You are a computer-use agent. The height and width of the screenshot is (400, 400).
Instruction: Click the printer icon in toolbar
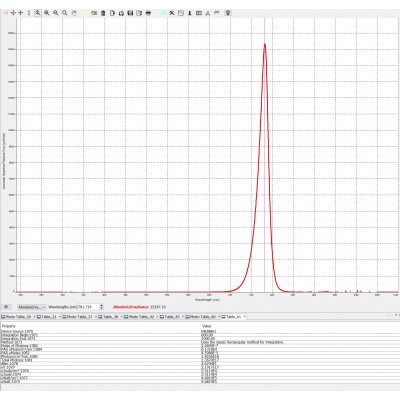point(148,13)
